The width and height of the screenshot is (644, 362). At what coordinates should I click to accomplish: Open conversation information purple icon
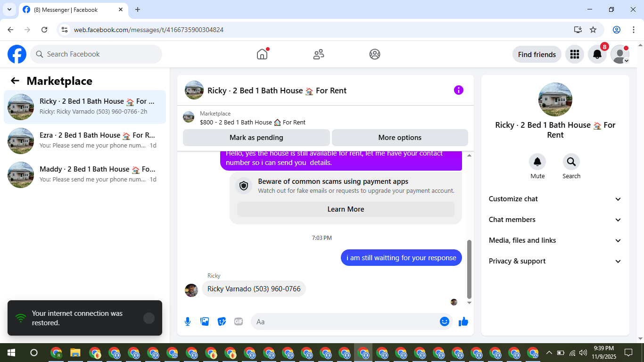(x=459, y=90)
